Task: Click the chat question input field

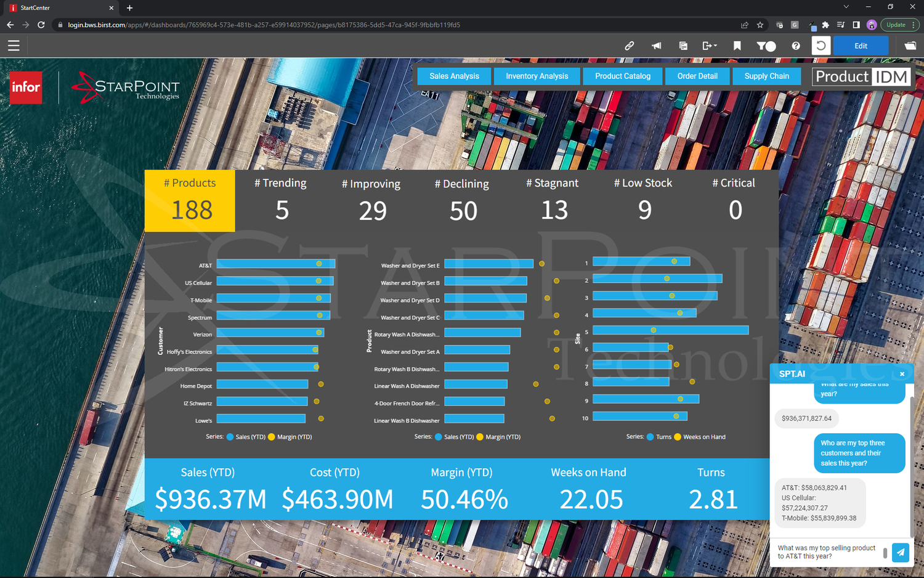Action: coord(827,552)
